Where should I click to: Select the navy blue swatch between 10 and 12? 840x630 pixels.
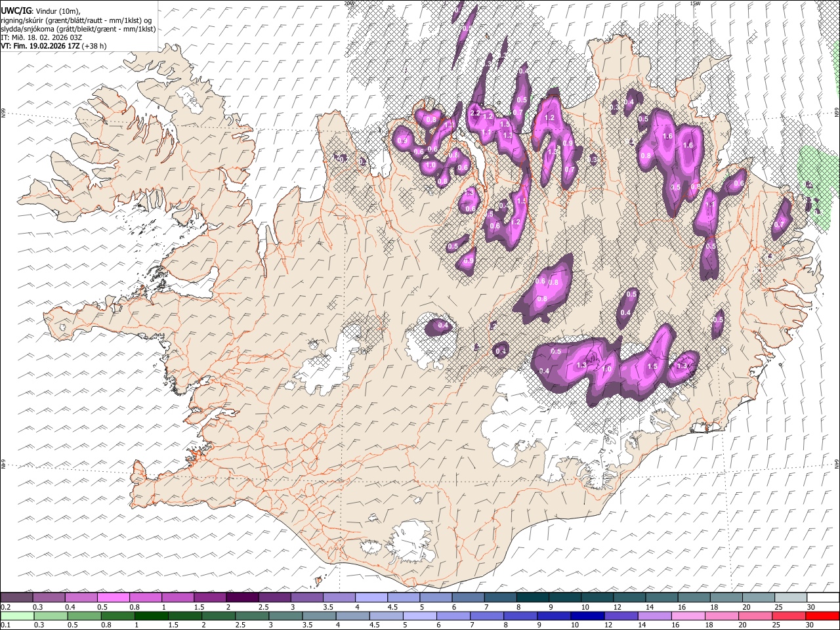(586, 616)
